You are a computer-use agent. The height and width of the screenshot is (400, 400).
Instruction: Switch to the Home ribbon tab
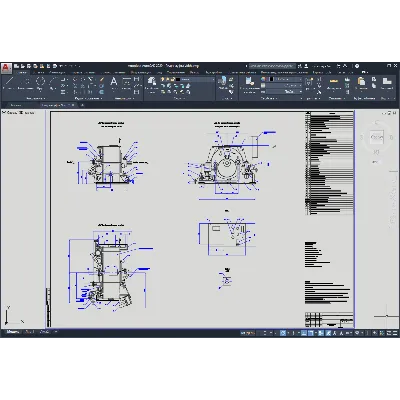[22, 72]
